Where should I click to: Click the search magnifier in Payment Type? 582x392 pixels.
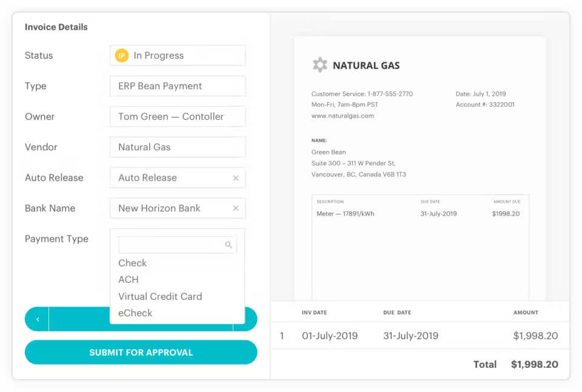[x=229, y=245]
